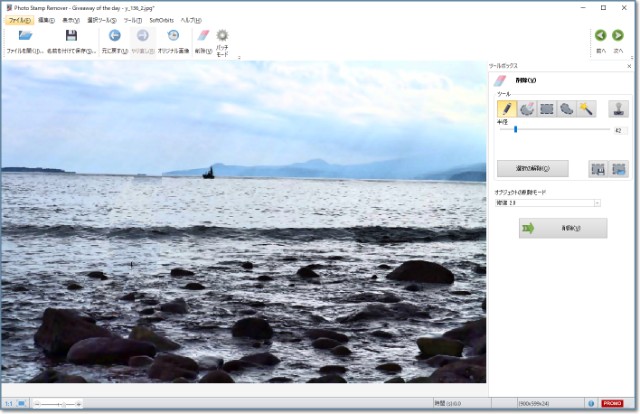Show the original image
640x414 pixels.
tap(172, 40)
